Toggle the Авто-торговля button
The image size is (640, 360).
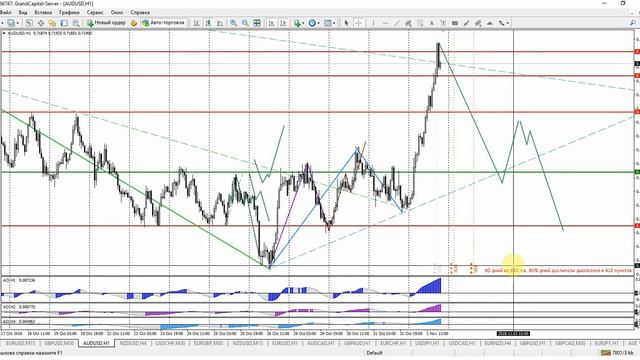[x=163, y=23]
